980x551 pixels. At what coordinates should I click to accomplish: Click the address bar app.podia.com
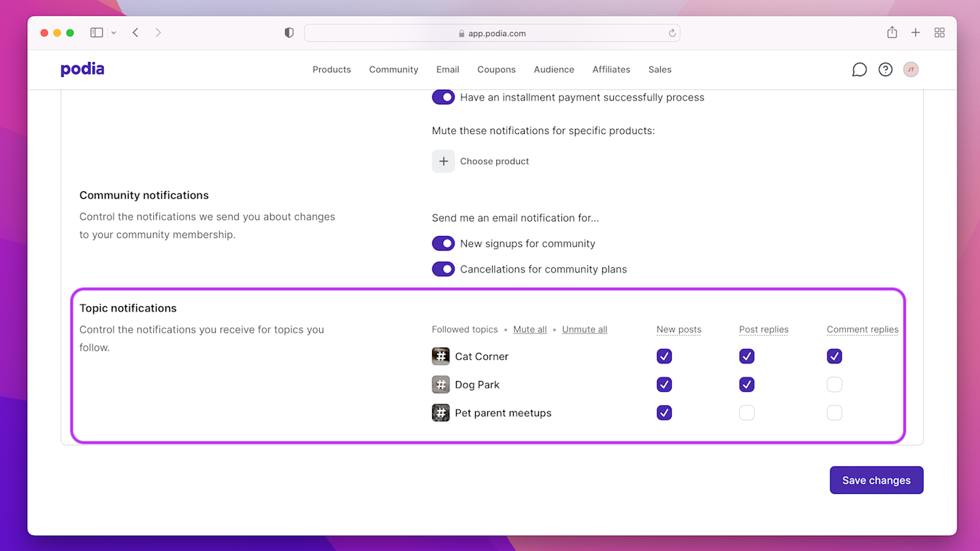492,33
